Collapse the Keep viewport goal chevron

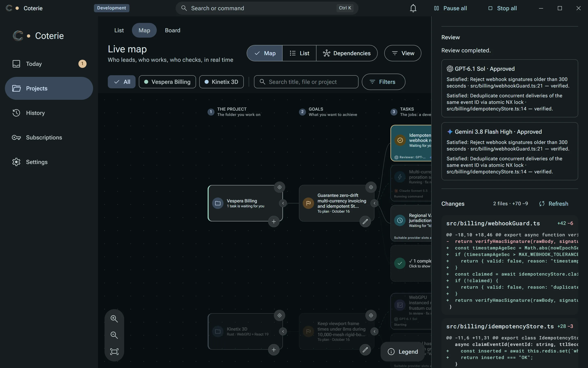374,331
